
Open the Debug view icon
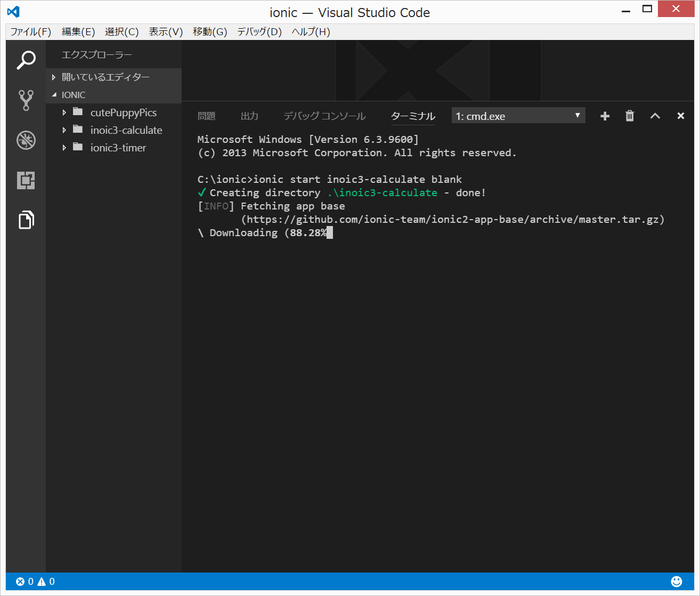26,140
